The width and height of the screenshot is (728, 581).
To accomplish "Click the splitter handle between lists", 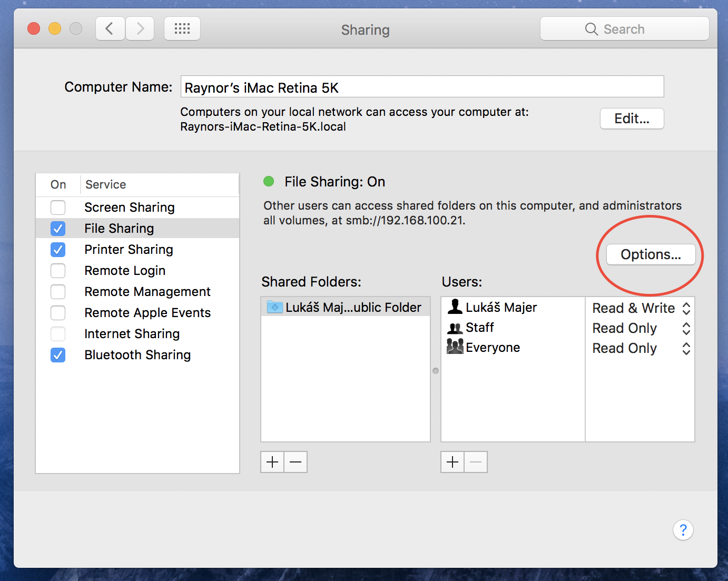I will coord(436,371).
